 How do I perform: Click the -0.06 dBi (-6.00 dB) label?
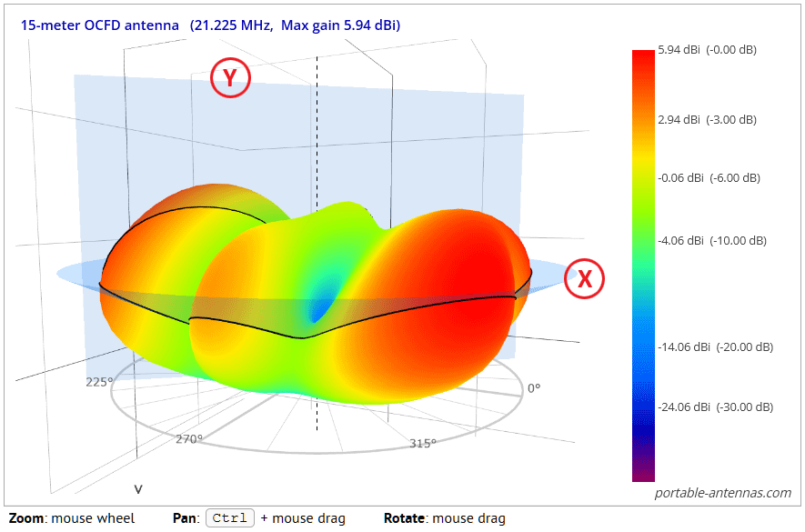[709, 178]
